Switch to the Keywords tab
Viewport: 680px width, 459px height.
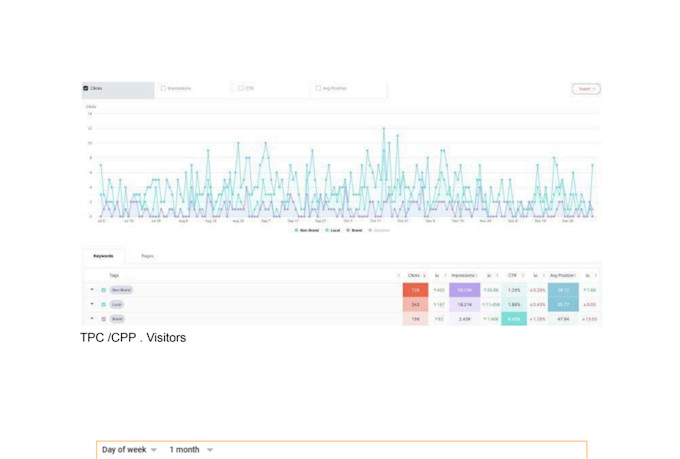click(103, 256)
